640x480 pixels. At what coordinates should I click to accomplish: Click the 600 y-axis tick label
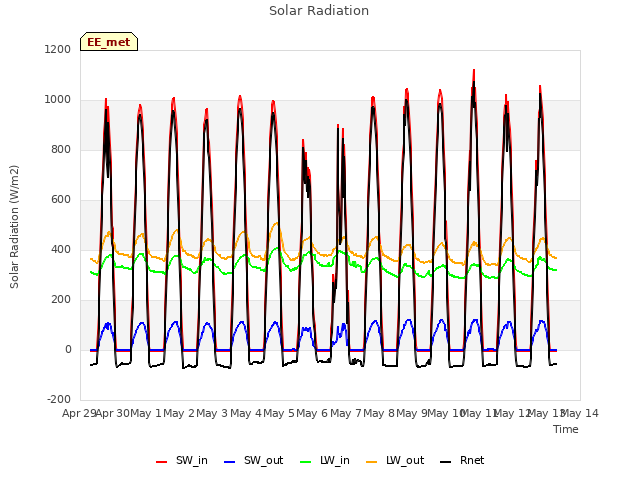point(61,200)
